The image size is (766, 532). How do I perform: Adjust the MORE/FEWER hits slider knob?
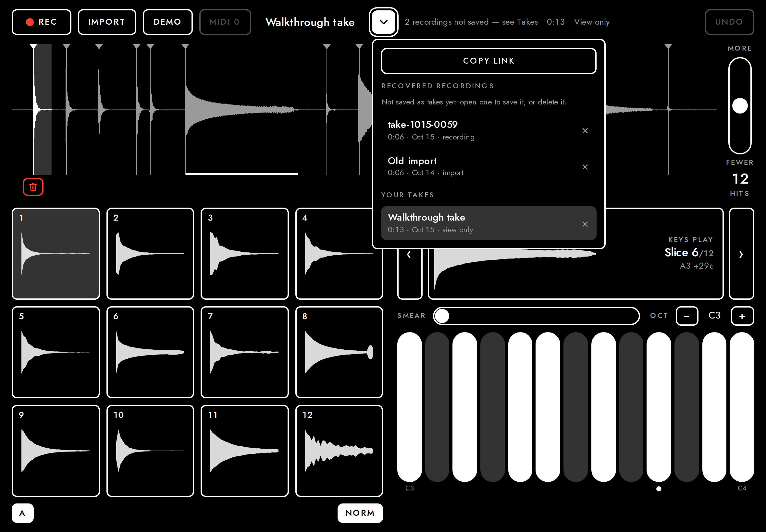[x=740, y=106]
